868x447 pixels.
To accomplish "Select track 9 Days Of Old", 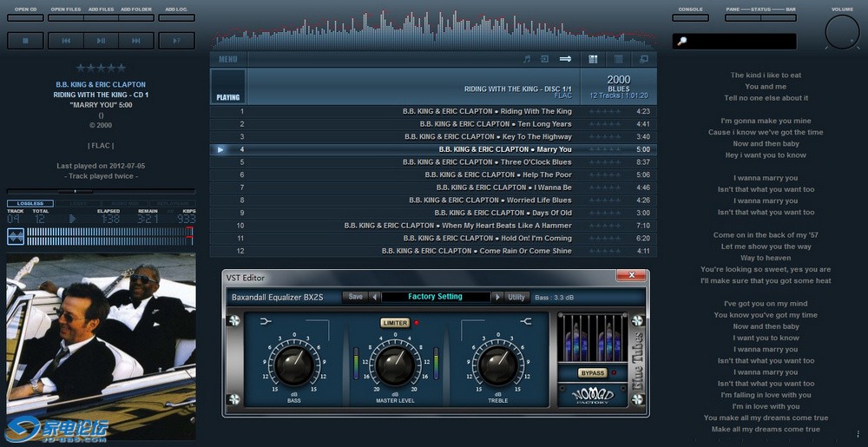I will 433,213.
